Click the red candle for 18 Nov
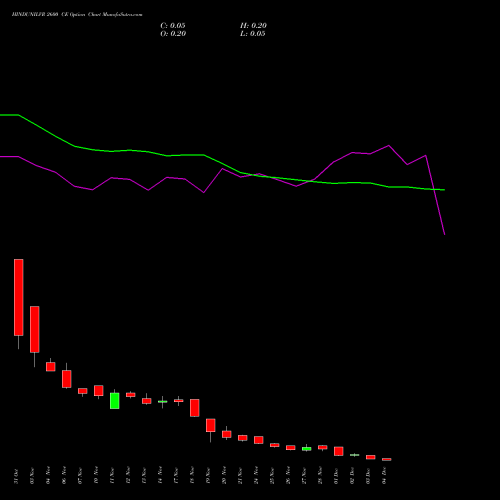500x500 pixels. pyautogui.click(x=195, y=408)
